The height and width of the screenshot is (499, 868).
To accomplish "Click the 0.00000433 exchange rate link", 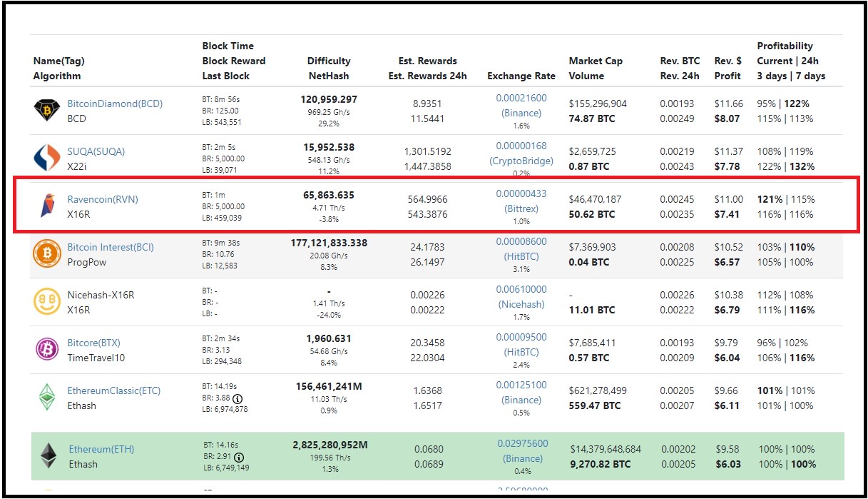I will [521, 194].
